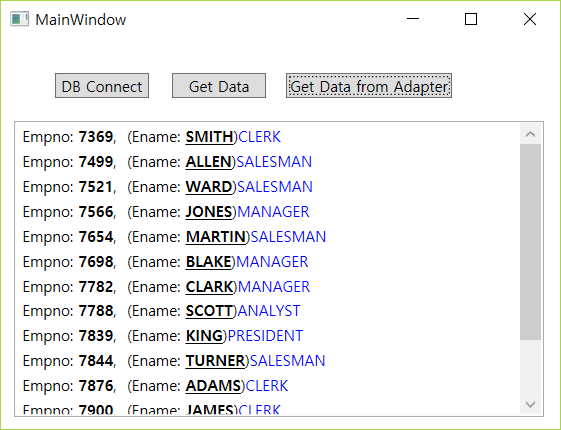Click the DB Connect button
The image size is (561, 430).
(102, 86)
